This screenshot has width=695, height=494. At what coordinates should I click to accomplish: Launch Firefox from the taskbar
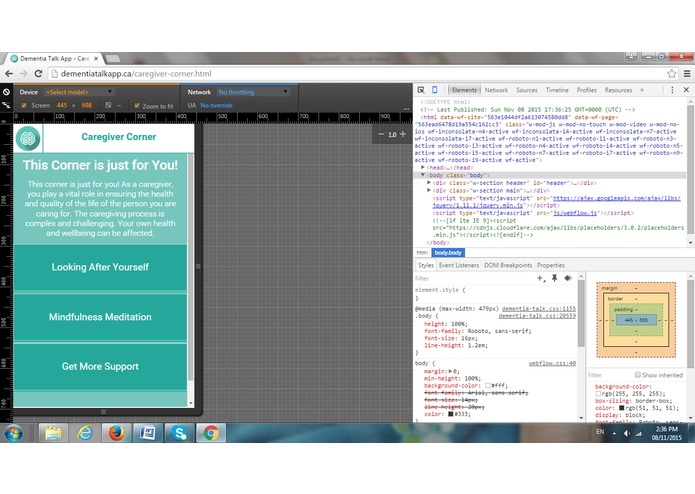coord(116,433)
